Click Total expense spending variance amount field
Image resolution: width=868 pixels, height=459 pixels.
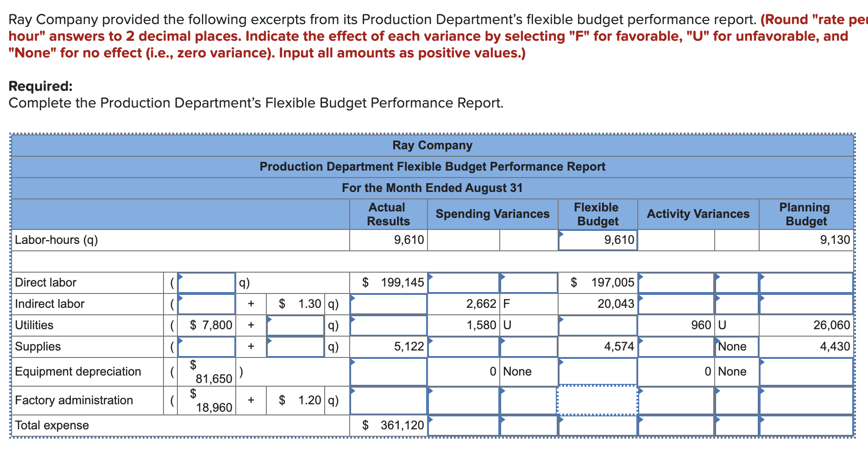(x=464, y=425)
